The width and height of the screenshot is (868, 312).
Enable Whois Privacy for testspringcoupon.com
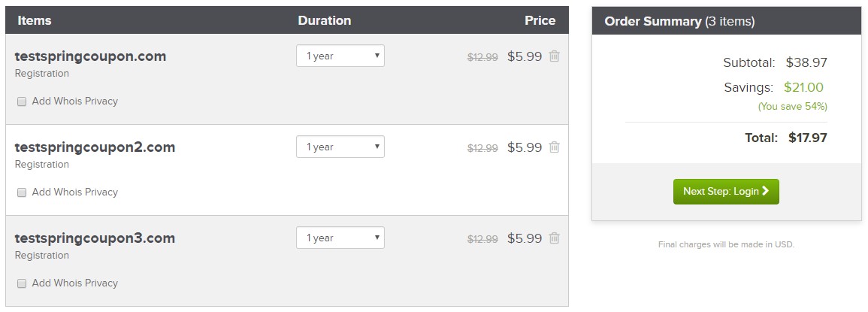coord(22,101)
